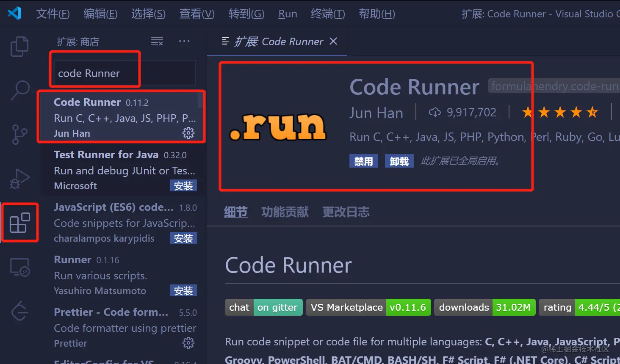
Task: Select Test Runner for Java list item
Action: click(x=123, y=170)
